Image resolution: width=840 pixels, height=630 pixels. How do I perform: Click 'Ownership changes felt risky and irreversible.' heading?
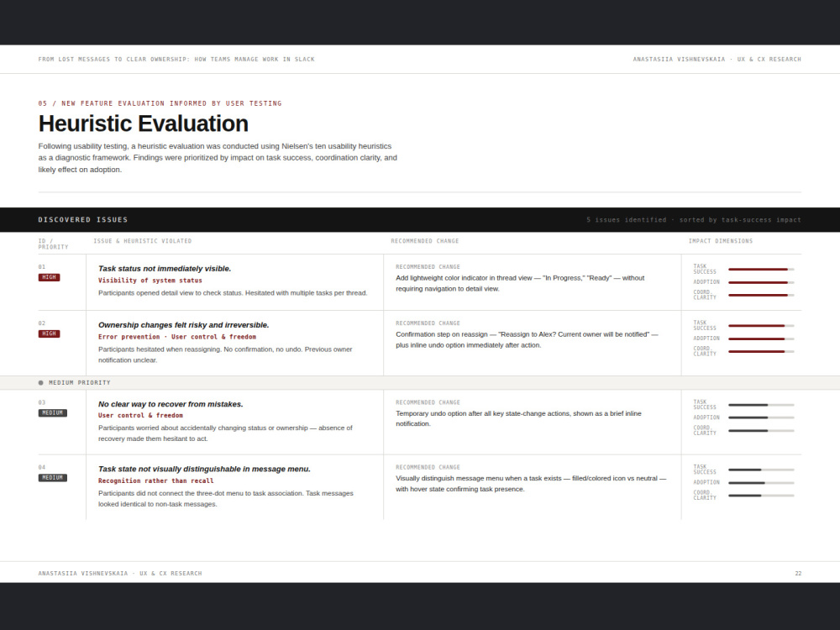183,324
